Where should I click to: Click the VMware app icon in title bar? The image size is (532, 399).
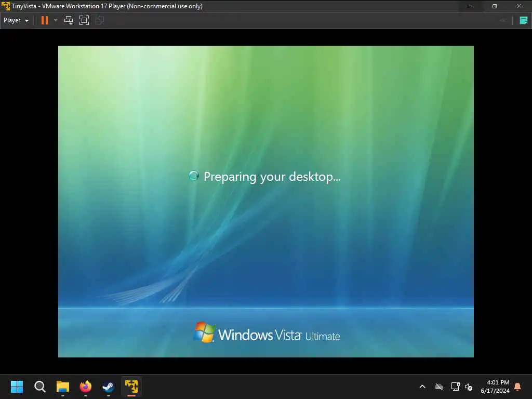[5, 6]
